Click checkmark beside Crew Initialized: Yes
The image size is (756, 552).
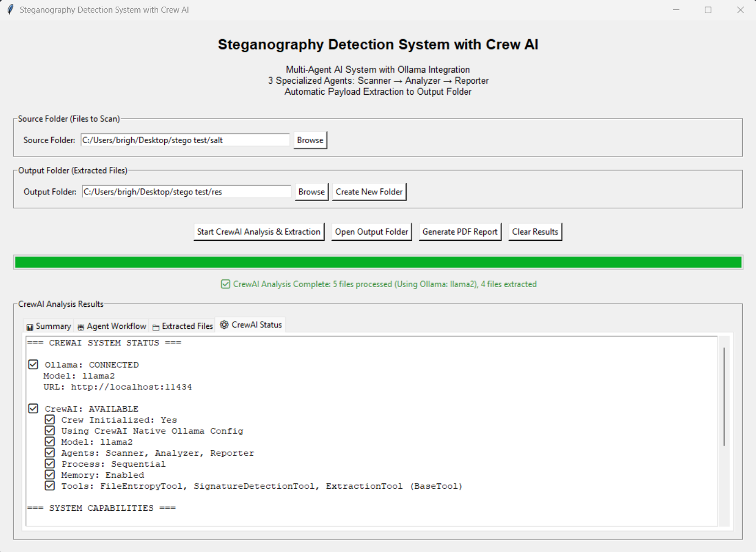(x=50, y=420)
